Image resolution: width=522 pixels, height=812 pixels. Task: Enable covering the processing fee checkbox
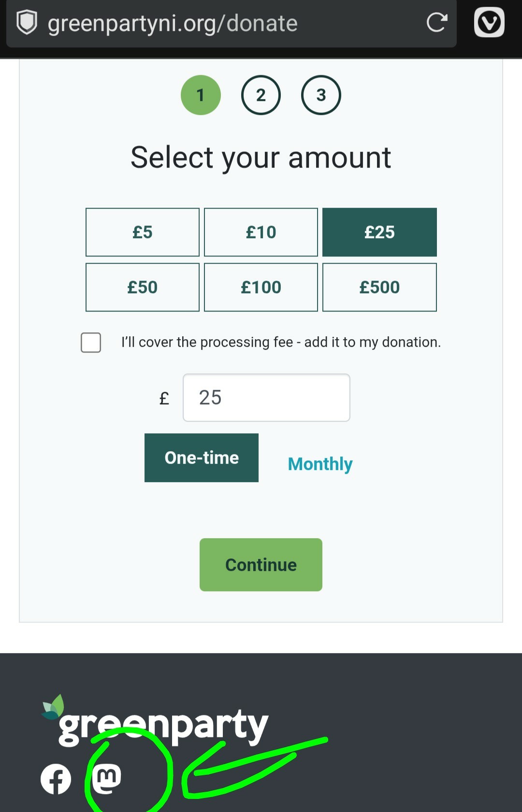click(x=91, y=342)
